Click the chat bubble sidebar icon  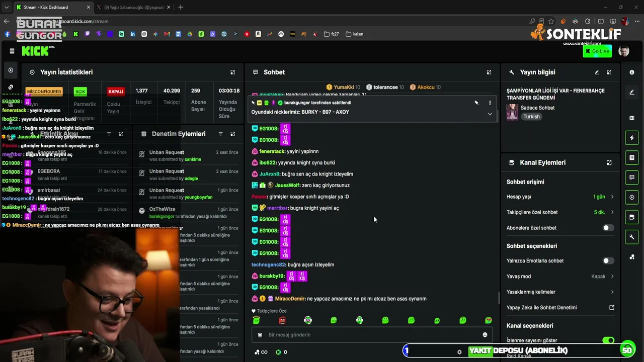[632, 177]
